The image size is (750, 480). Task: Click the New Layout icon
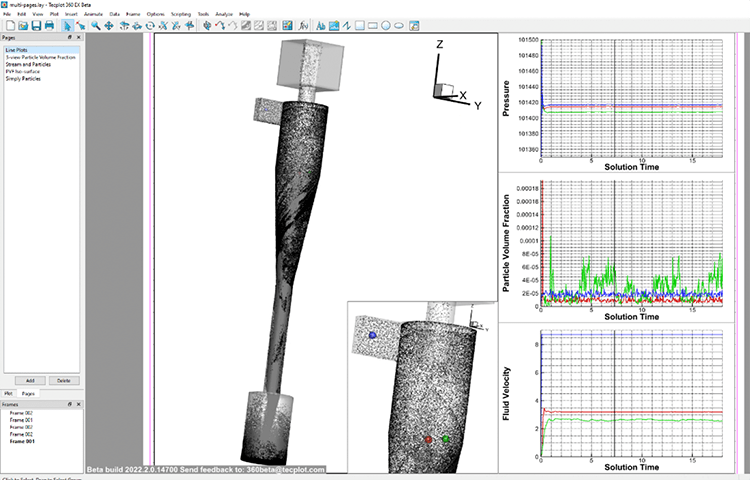pos(10,25)
